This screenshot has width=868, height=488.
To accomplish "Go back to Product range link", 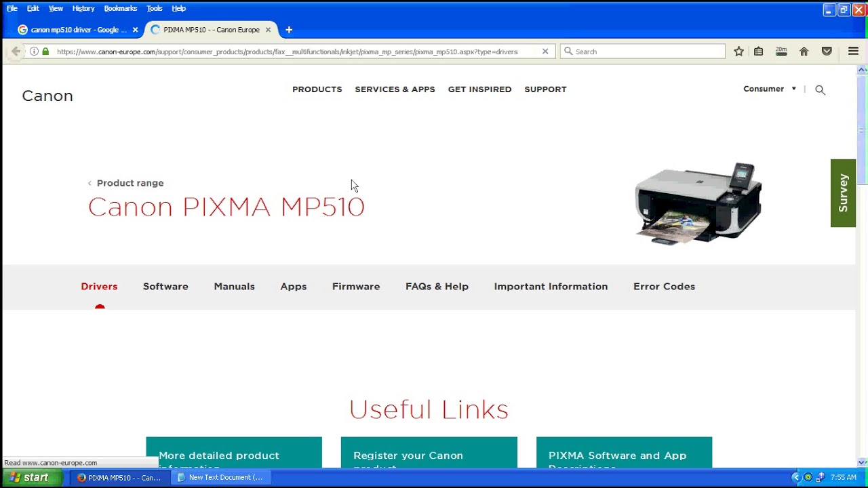I will (126, 183).
